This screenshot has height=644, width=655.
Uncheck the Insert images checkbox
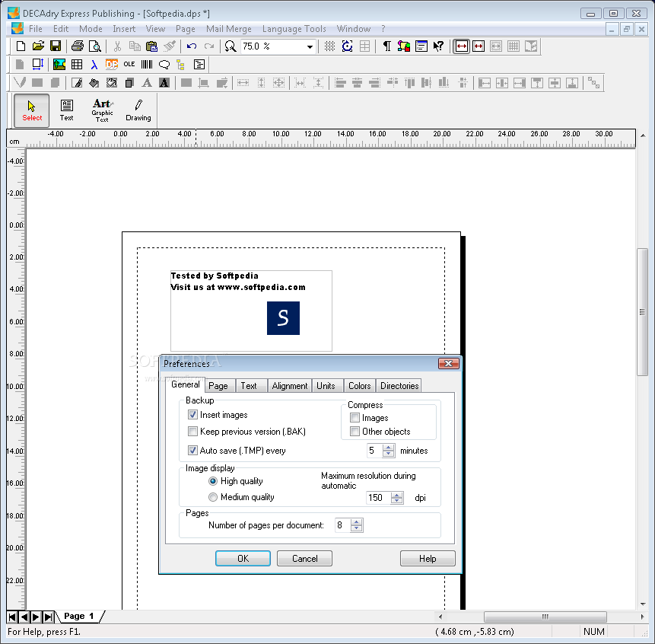192,415
